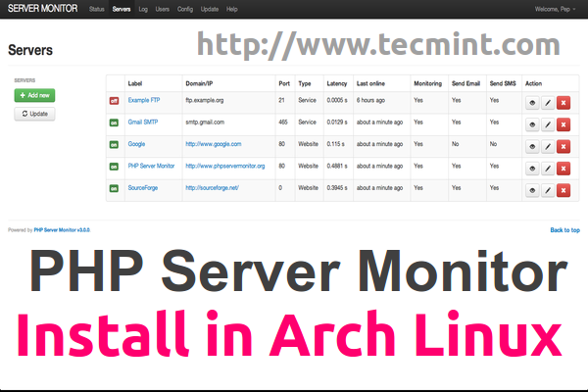Delete the Example FTP server

pyautogui.click(x=563, y=103)
